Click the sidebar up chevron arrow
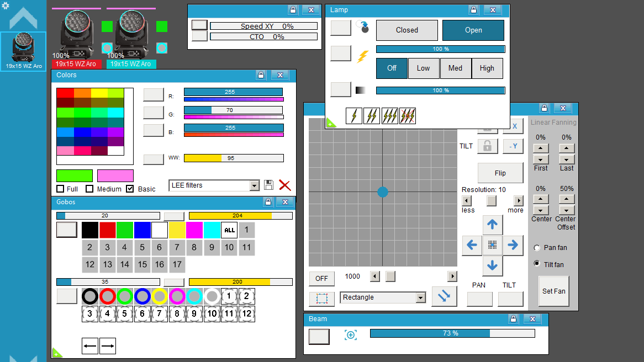This screenshot has width=644, height=362. point(23,18)
